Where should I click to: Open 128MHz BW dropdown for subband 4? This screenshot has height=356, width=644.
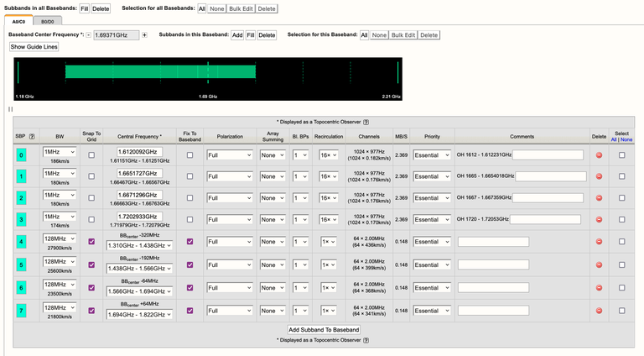pos(60,238)
